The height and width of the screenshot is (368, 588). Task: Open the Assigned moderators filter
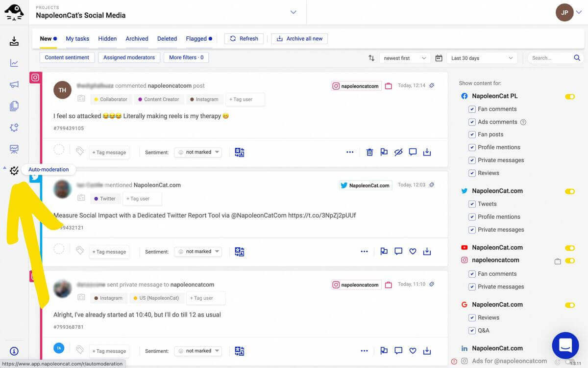pos(129,57)
